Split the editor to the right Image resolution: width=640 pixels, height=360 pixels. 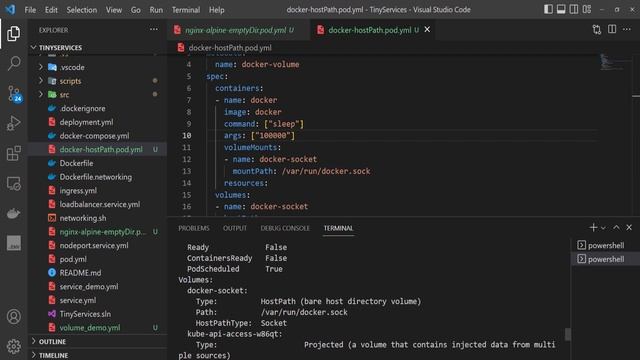click(612, 29)
